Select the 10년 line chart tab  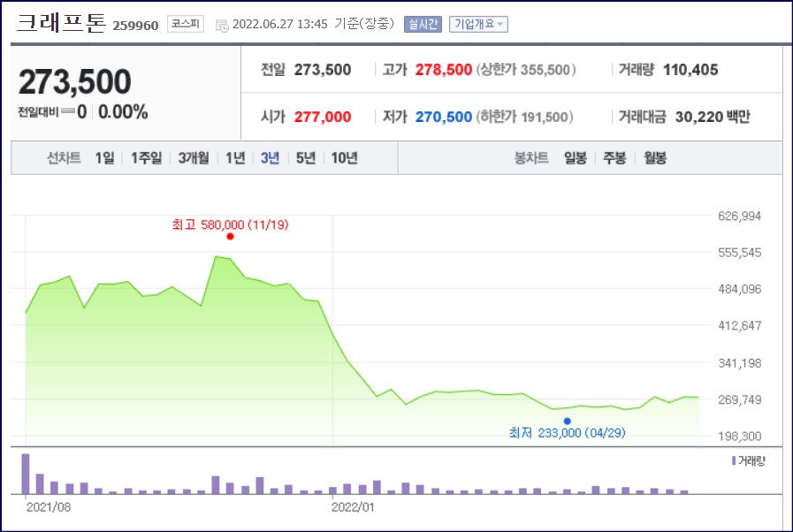pos(345,158)
